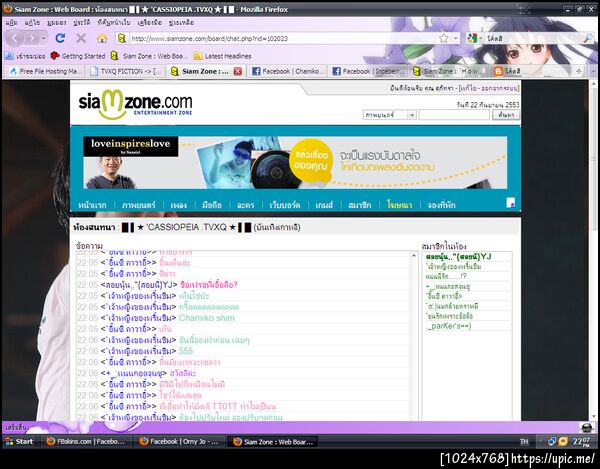This screenshot has width=600, height=469.
Task: Open the music section in nav bar
Action: (178, 205)
